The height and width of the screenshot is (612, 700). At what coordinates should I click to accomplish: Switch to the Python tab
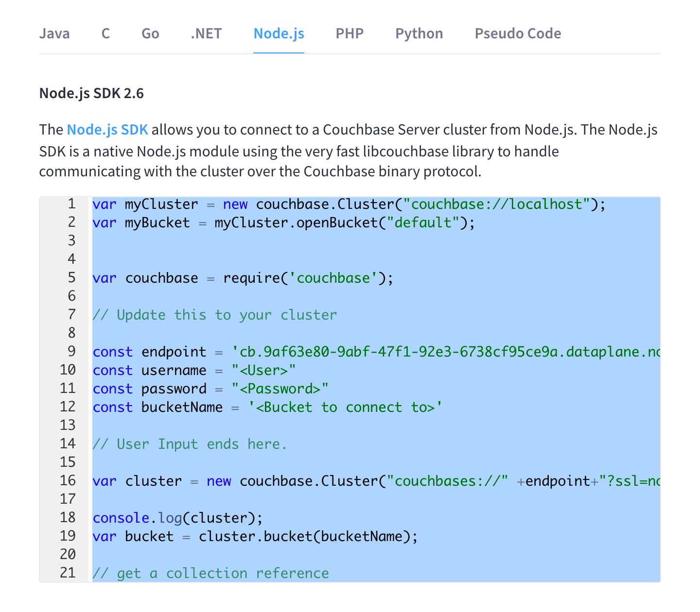coord(419,34)
